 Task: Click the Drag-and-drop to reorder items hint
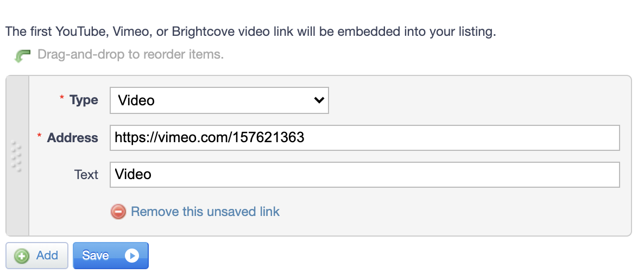tap(131, 54)
